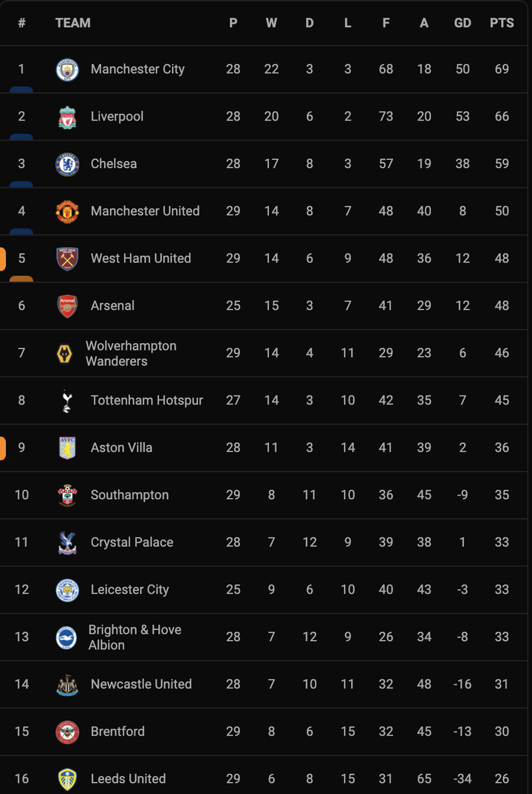
Task: Open the Crystal Palace team page
Action: point(133,542)
